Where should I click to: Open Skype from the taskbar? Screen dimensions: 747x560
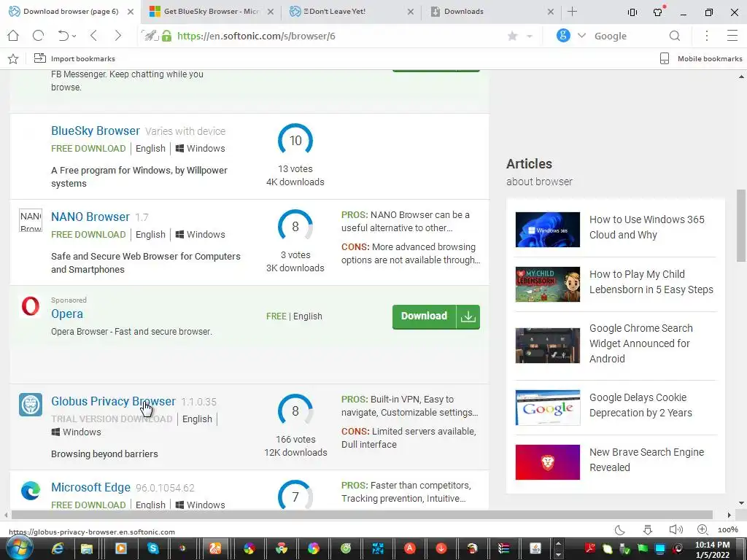tap(153, 548)
